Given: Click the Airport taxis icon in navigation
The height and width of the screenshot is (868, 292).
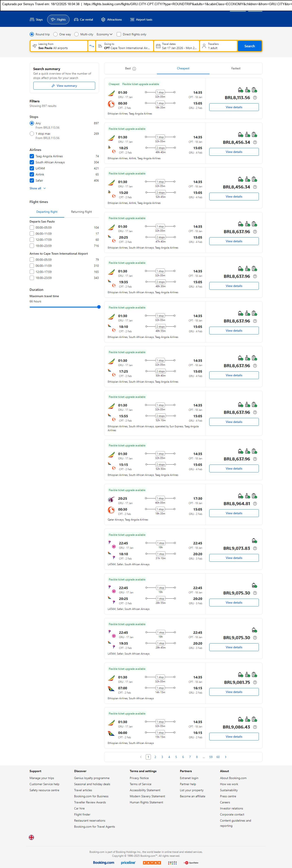Looking at the screenshot, I should [x=132, y=20].
